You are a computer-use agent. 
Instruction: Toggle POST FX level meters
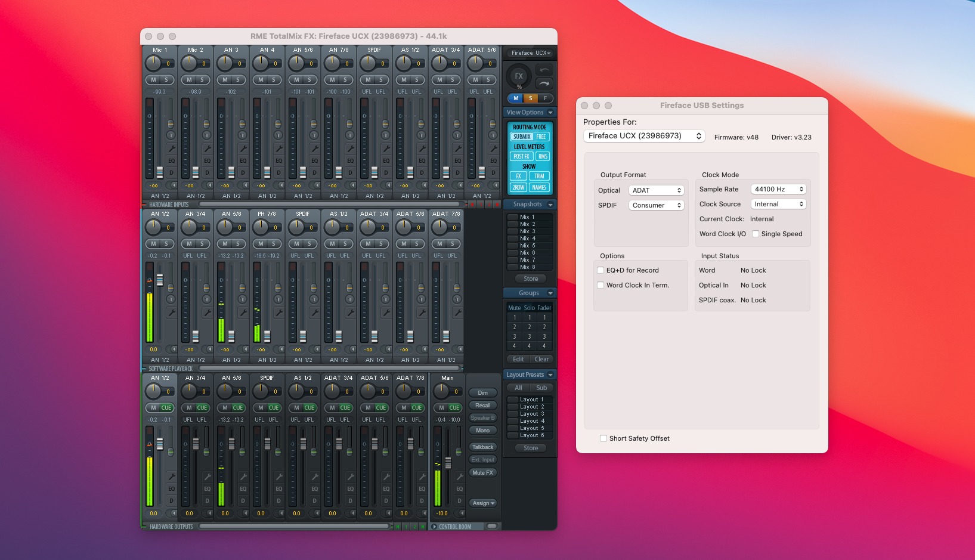pyautogui.click(x=521, y=156)
